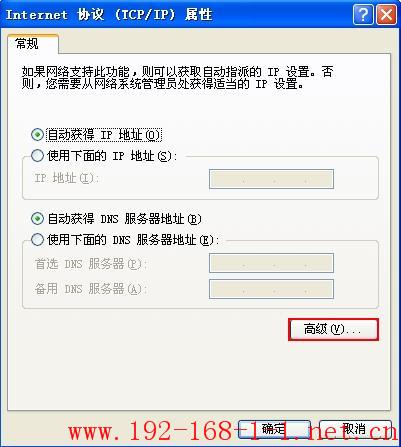Viewport: 401px width, 447px height.
Task: Click the IP 地址 input box
Action: (x=271, y=179)
